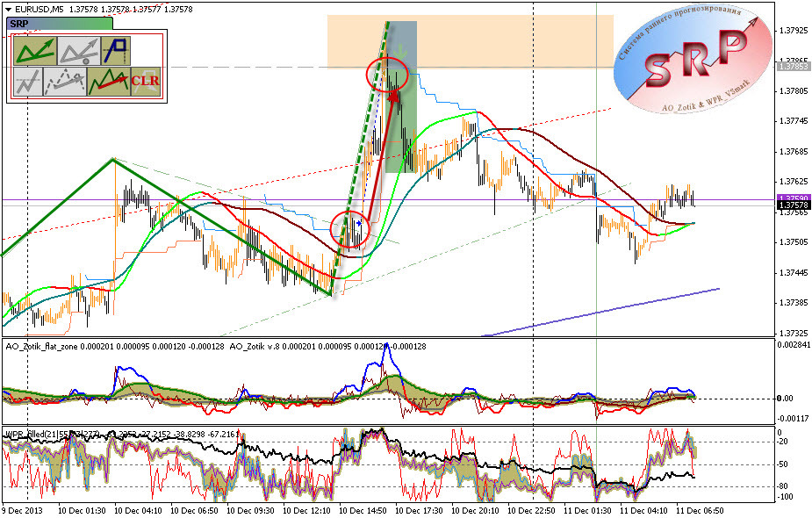Viewport: 812px width, 518px height.
Task: Click the 11 Dec 01:30 time label
Action: (x=588, y=511)
